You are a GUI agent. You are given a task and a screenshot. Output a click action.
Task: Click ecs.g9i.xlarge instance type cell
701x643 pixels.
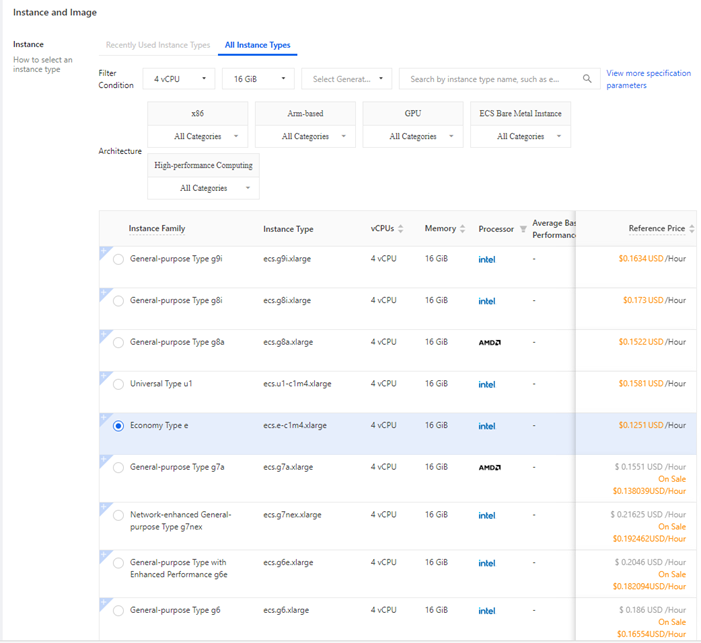287,259
